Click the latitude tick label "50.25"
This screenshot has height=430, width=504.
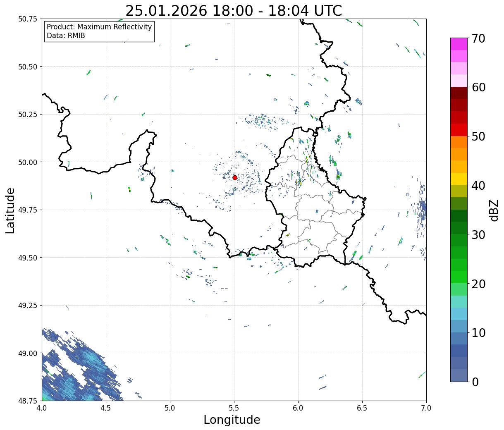(27, 115)
